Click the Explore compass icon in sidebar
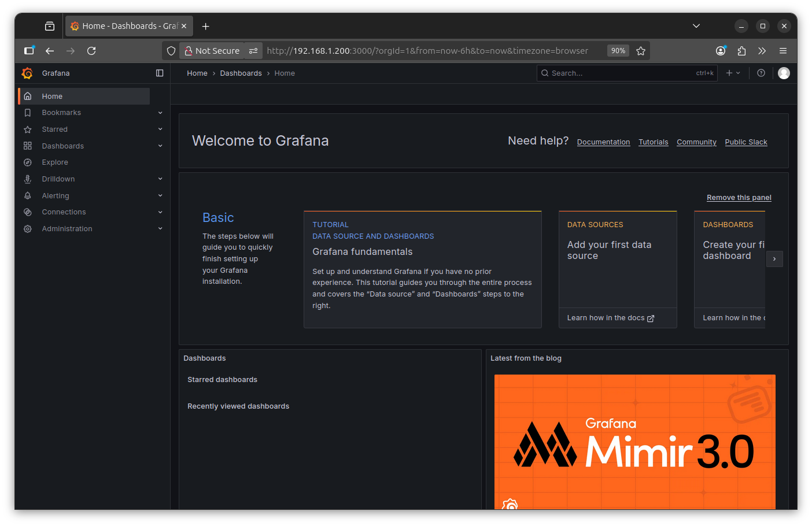812x526 pixels. tap(28, 162)
